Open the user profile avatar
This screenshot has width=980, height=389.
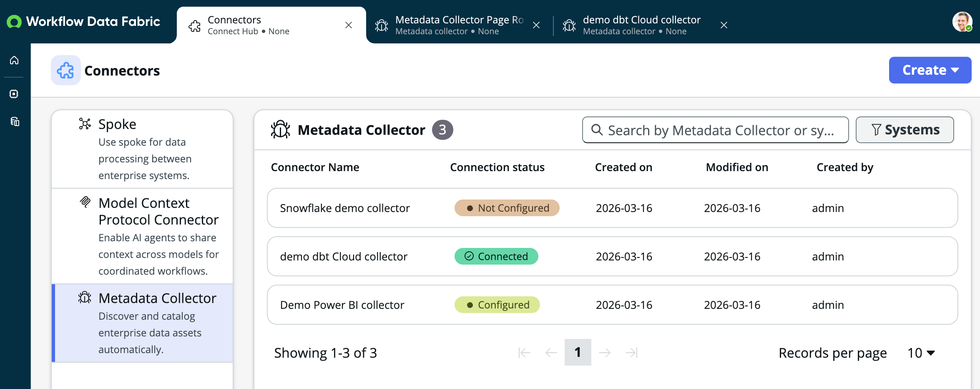pos(962,22)
